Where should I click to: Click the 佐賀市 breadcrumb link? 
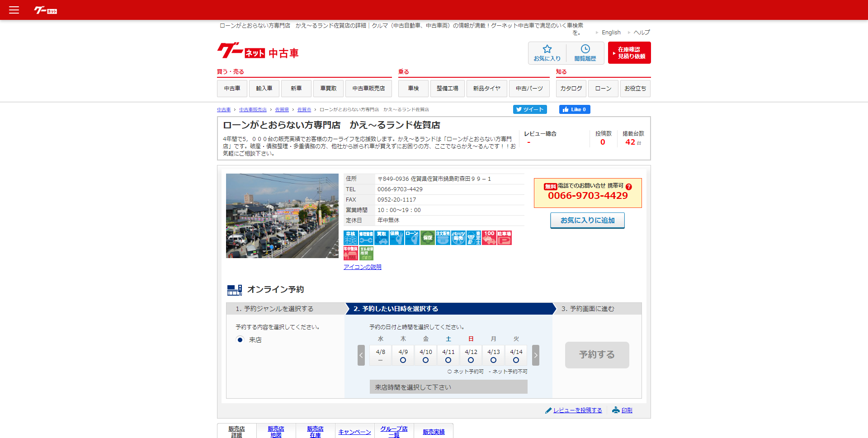(304, 110)
